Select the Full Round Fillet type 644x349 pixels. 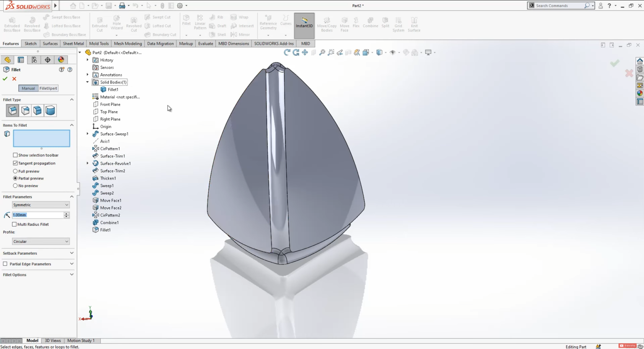pyautogui.click(x=50, y=110)
